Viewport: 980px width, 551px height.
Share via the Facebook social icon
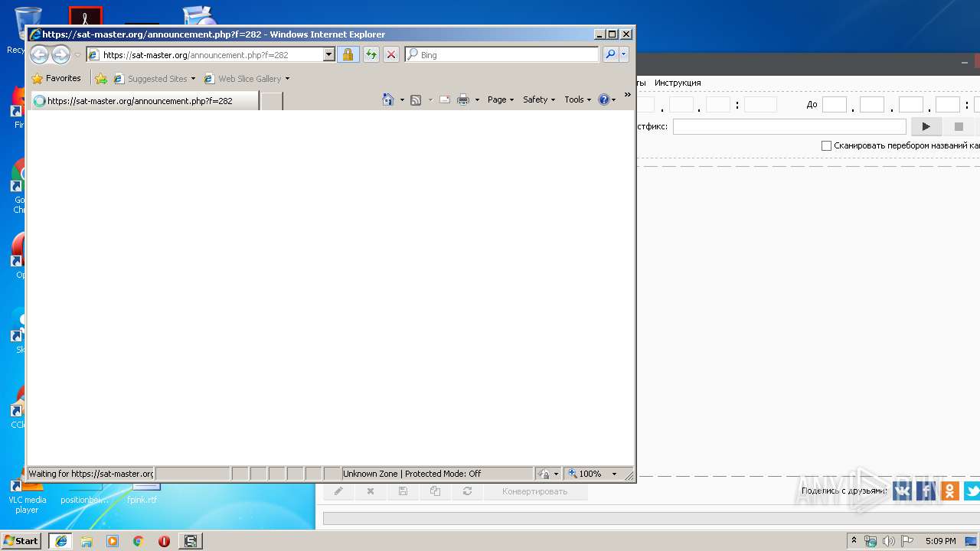(926, 491)
